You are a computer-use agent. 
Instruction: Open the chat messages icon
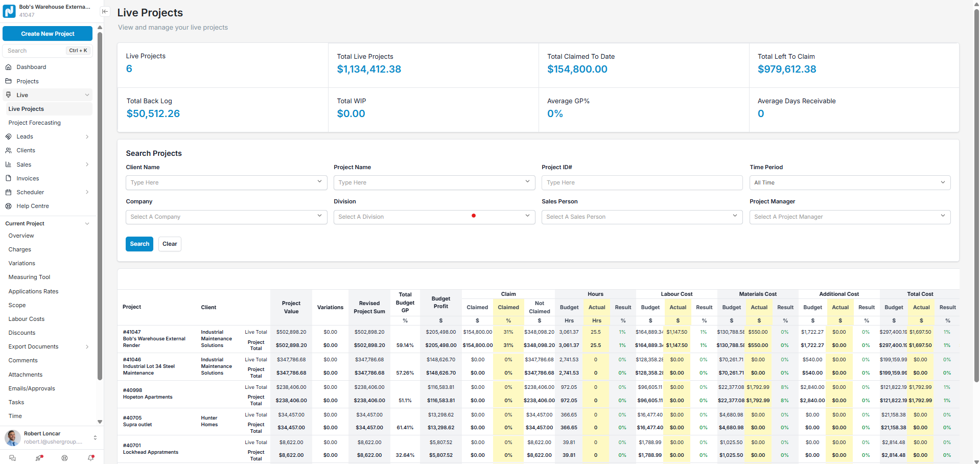click(12, 458)
